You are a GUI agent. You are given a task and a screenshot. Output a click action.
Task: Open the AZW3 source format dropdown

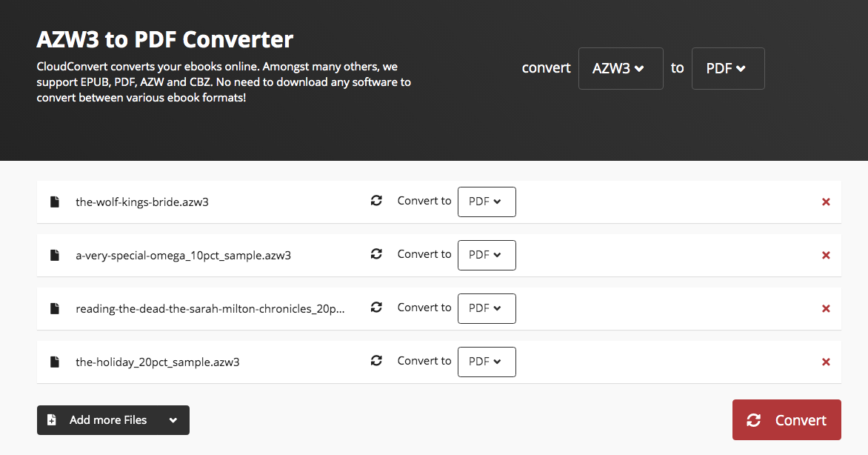click(x=621, y=68)
